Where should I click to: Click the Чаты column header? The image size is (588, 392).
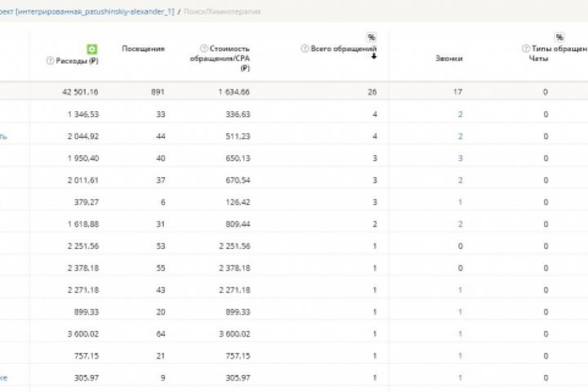[538, 59]
